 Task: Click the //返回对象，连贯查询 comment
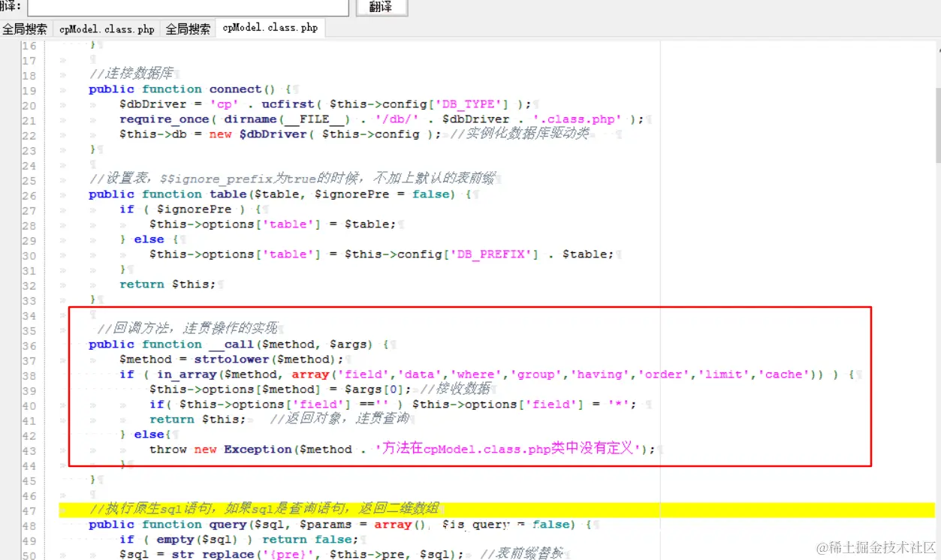339,419
